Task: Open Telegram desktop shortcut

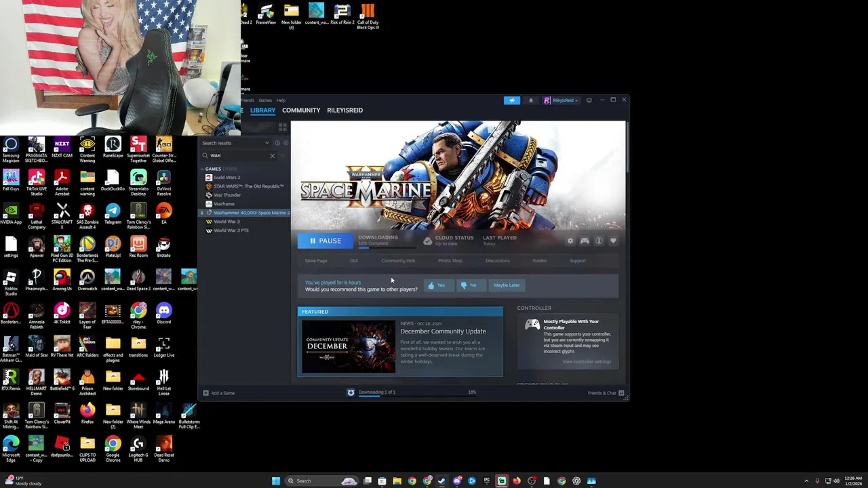Action: [113, 213]
